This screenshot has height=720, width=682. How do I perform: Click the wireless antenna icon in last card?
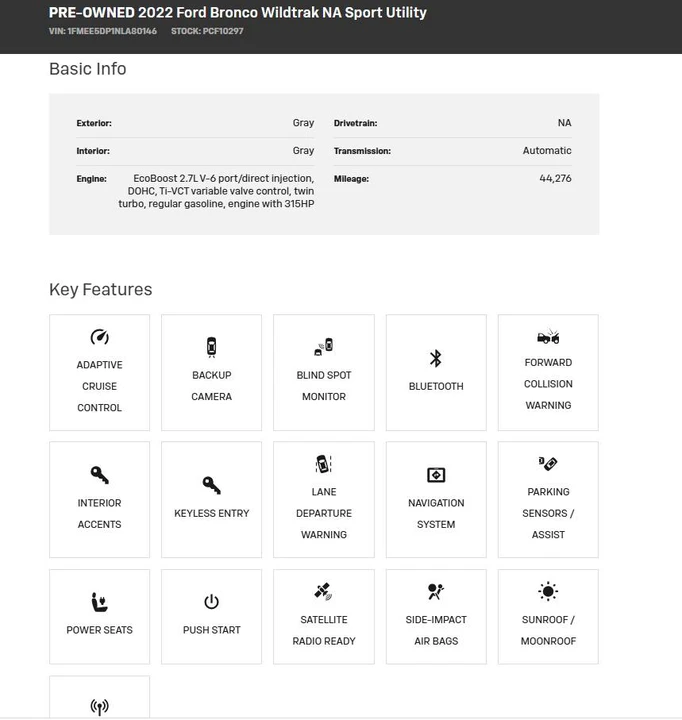coord(99,707)
